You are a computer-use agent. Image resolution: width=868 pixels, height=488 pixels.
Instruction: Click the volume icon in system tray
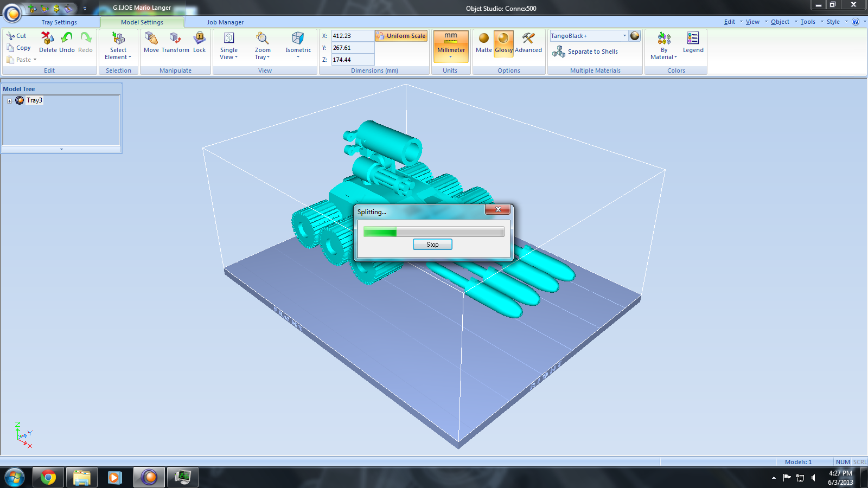click(813, 478)
